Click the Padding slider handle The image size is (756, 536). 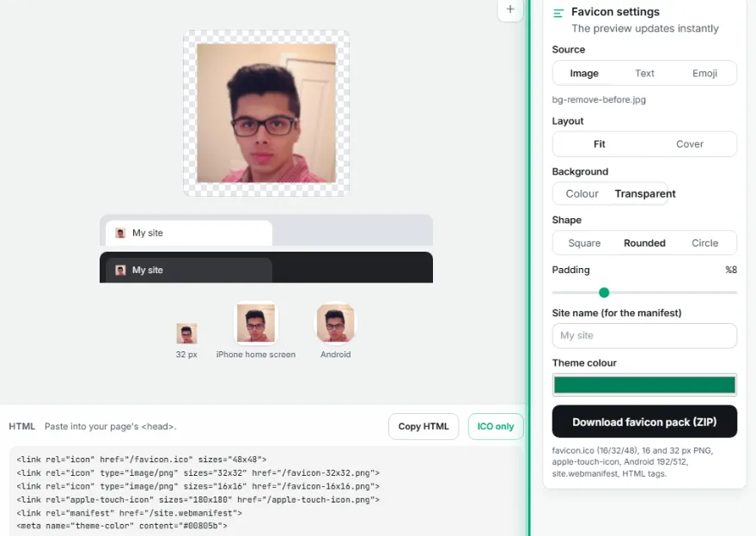pyautogui.click(x=604, y=293)
